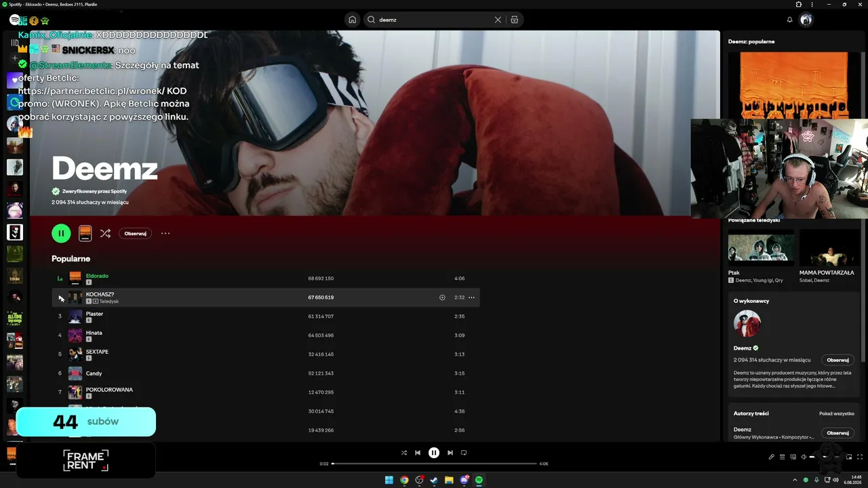The image size is (868, 488).
Task: Open the Ptak music video thumbnail
Action: 761,247
